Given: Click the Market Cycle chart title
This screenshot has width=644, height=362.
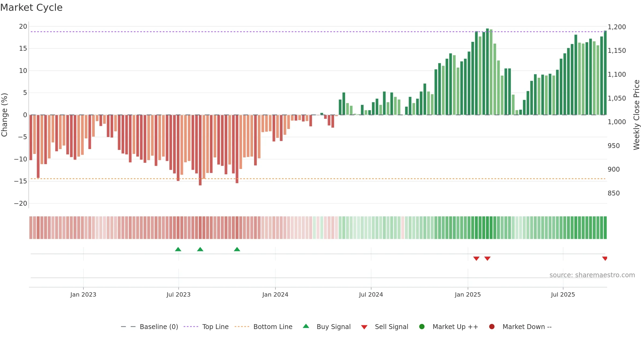Looking at the screenshot, I should 31,8.
